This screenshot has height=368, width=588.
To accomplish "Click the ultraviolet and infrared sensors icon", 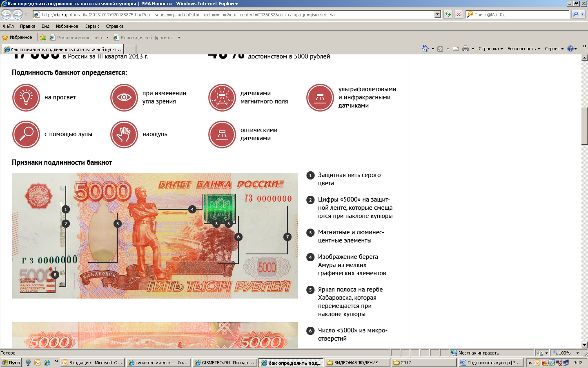I will click(x=320, y=97).
